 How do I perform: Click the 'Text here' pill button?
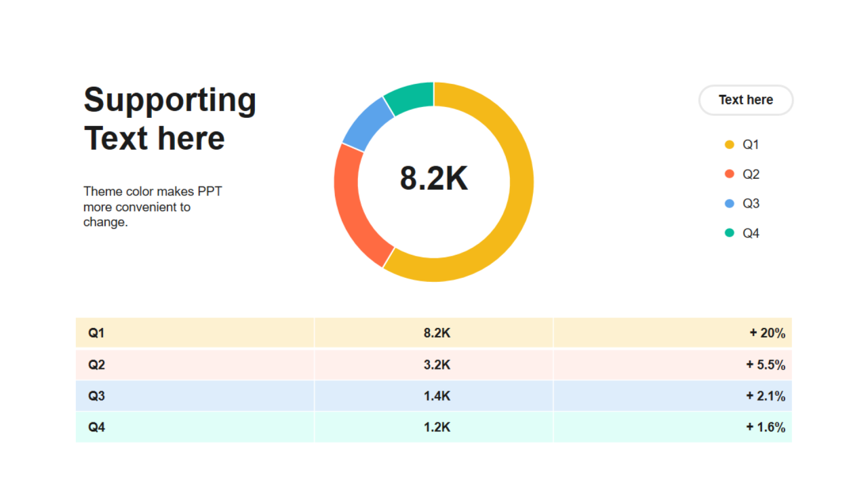click(746, 100)
